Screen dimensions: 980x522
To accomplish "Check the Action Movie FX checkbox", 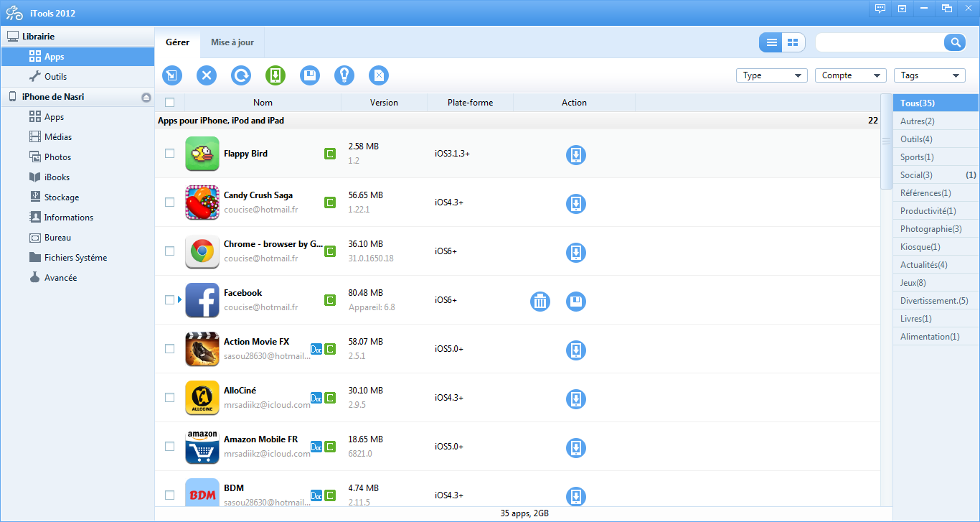I will tap(170, 349).
